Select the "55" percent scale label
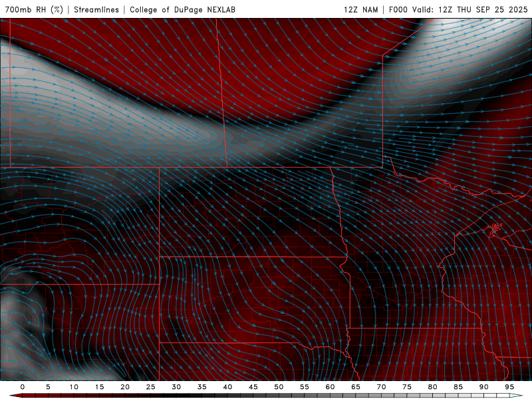The image size is (532, 399). point(304,387)
